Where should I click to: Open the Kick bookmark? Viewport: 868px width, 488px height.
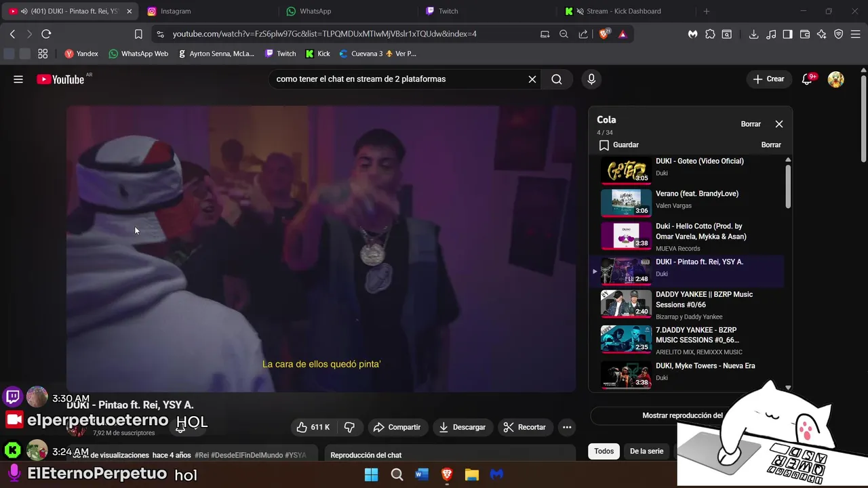coord(317,54)
